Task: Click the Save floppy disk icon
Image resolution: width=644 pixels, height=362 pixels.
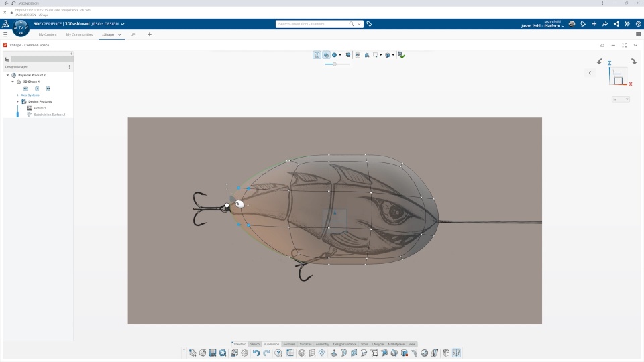Action: 213,353
